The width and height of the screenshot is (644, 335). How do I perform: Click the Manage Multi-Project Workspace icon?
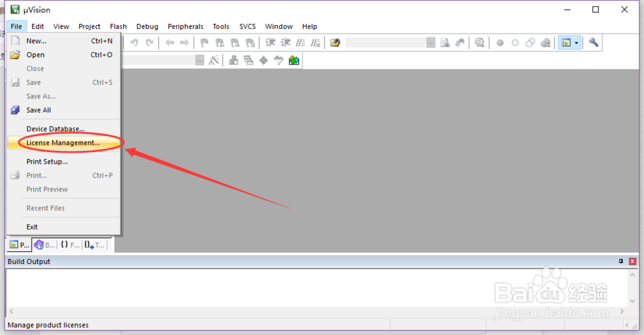[249, 61]
